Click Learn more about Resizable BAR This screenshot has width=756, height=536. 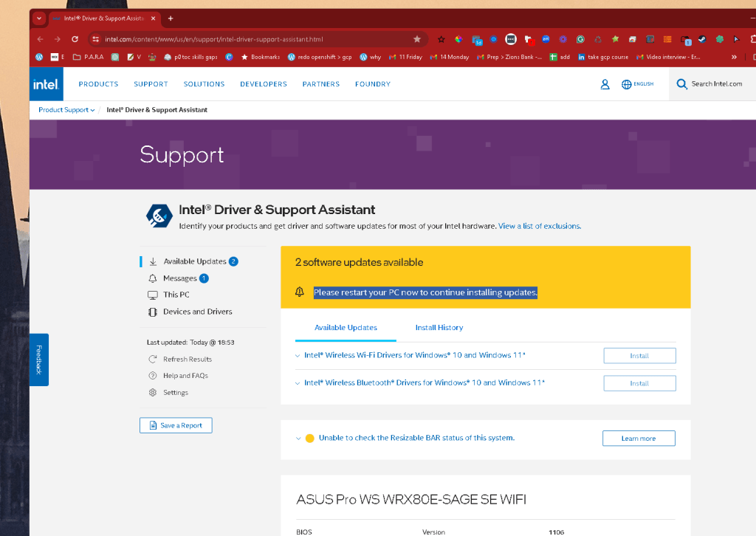(x=639, y=438)
